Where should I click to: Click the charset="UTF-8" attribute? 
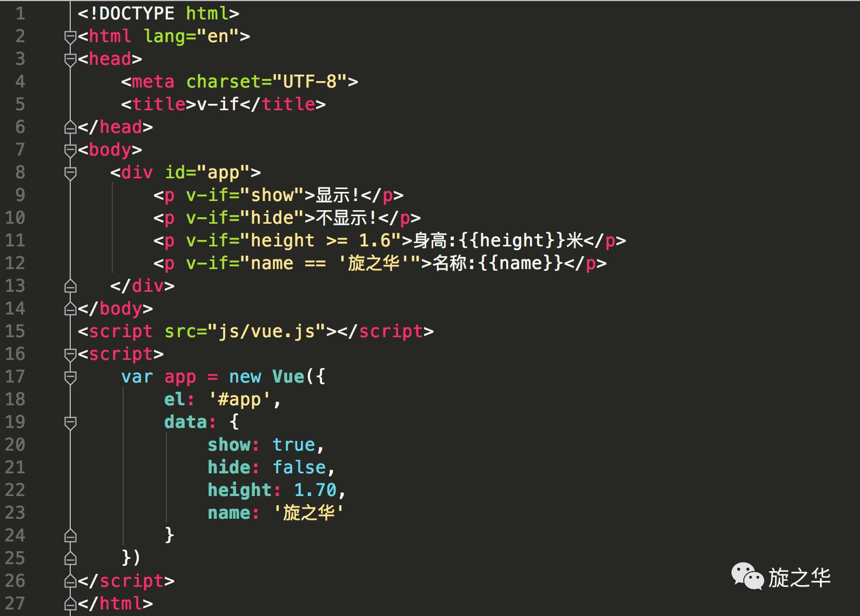click(267, 82)
